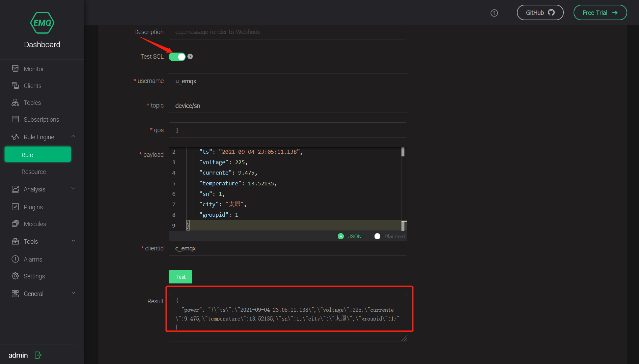Viewport: 639px width, 364px height.
Task: Open the help question-mark icon in header
Action: pyautogui.click(x=494, y=13)
